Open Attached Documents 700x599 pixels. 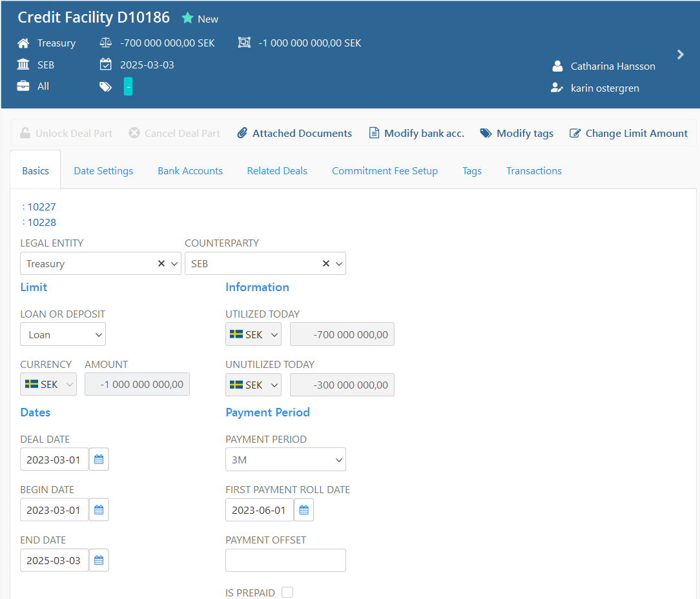[x=294, y=133]
